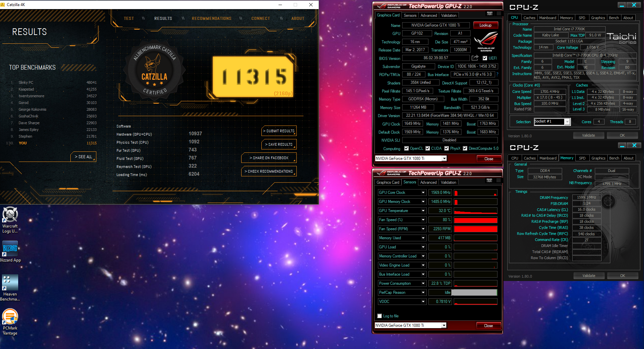
Task: Expand the PerfCap Reason sensor dropdown
Action: (x=423, y=292)
